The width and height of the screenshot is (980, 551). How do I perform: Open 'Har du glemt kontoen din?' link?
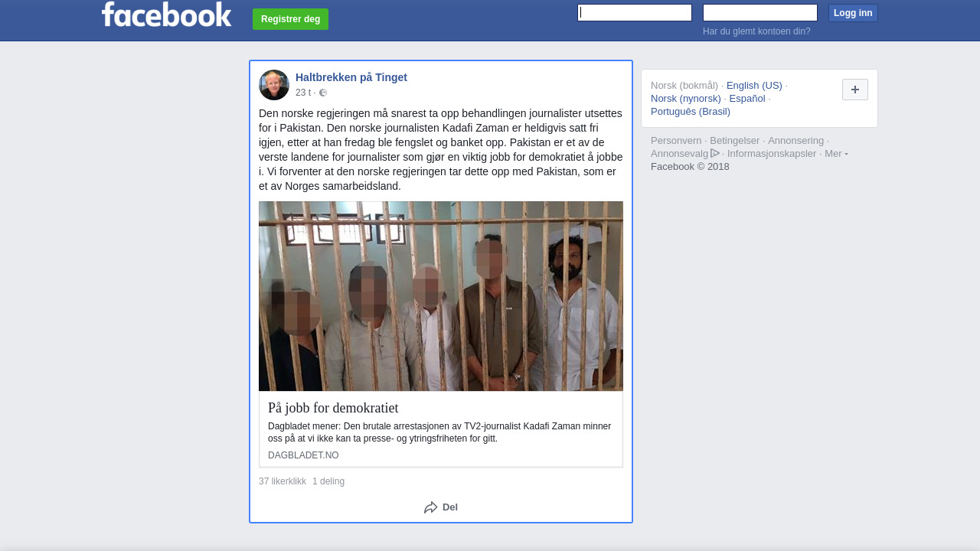tap(756, 31)
